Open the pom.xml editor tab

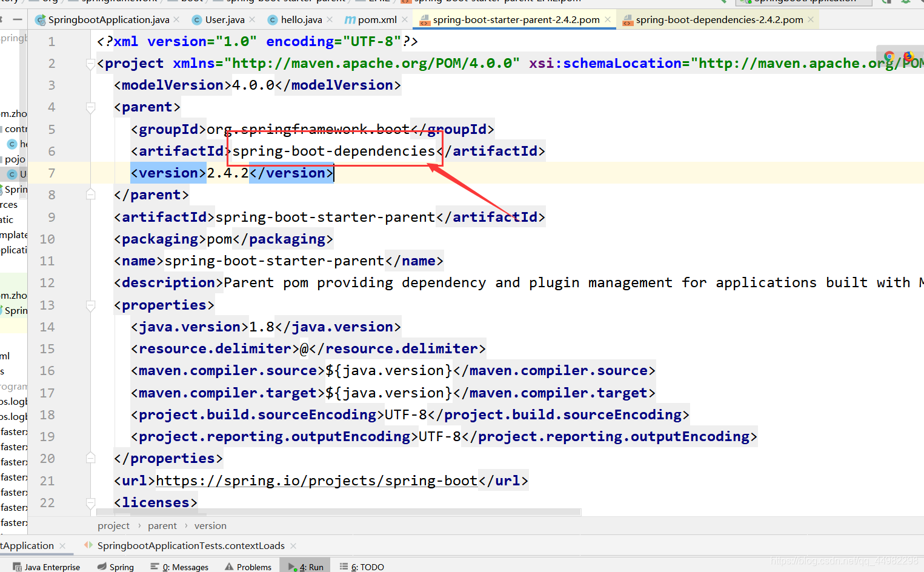[x=377, y=19]
